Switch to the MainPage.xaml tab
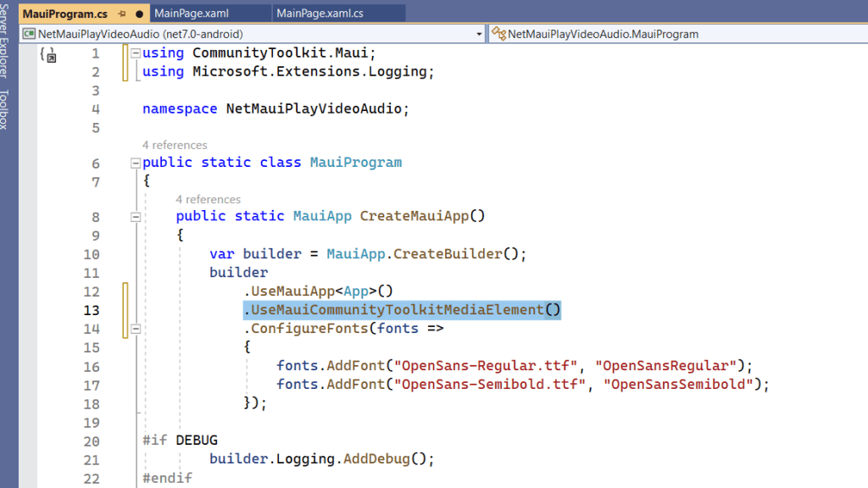 [x=192, y=14]
